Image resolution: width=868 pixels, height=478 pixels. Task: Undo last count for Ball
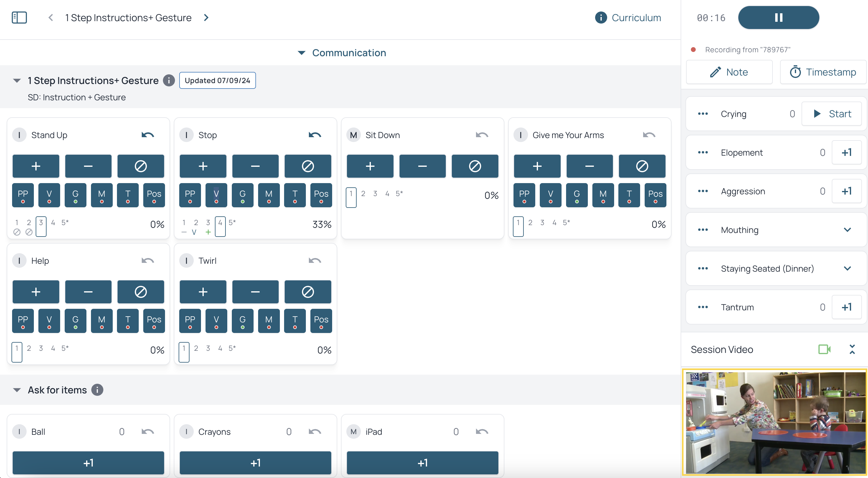(x=148, y=431)
